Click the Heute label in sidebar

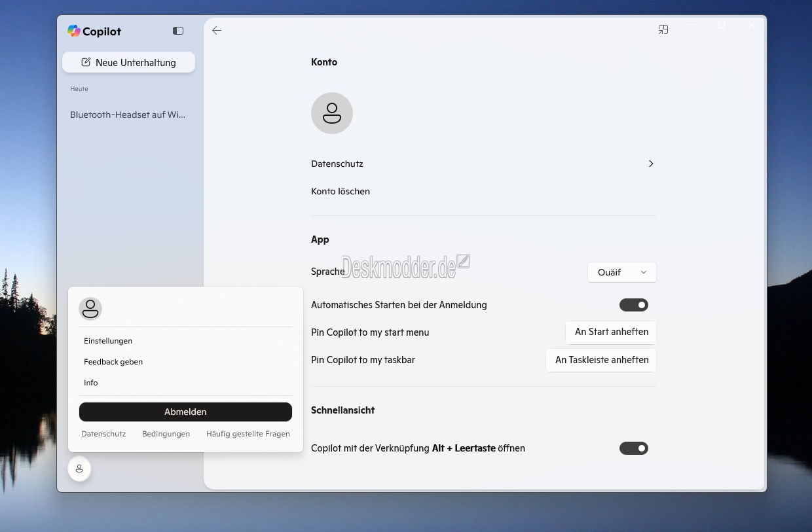[79, 88]
